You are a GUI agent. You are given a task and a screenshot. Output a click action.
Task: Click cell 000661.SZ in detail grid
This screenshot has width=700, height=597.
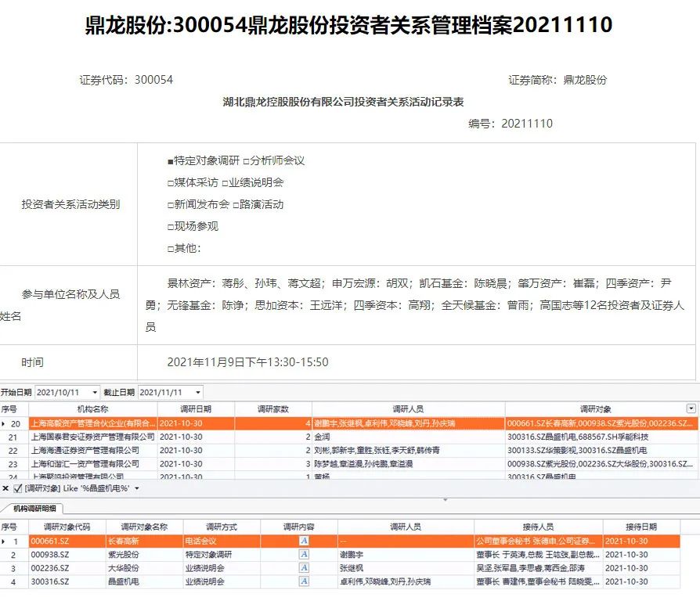pyautogui.click(x=67, y=541)
